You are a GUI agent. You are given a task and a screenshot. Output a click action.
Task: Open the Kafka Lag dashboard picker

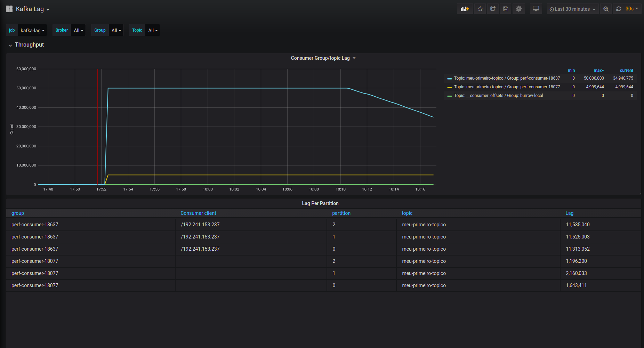click(32, 9)
